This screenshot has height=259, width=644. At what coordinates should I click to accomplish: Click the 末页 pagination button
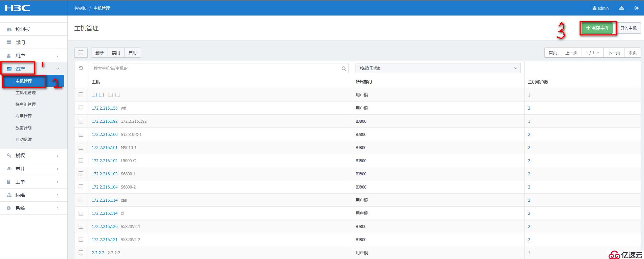(633, 53)
